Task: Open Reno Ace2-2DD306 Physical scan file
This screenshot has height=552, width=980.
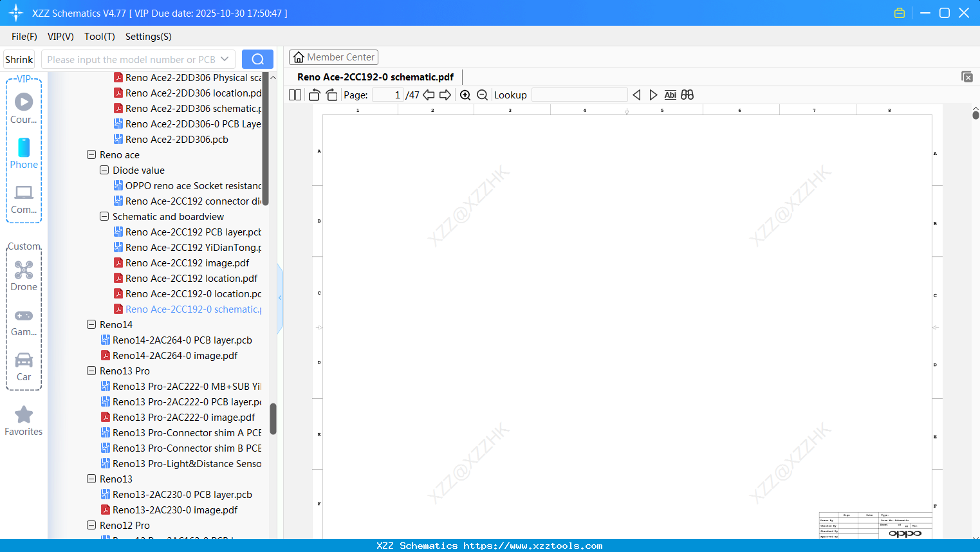Action: click(187, 78)
